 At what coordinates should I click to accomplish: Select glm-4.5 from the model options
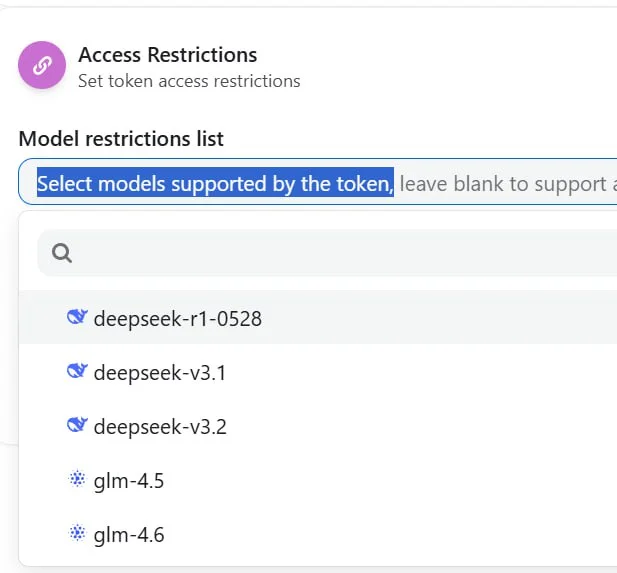pyautogui.click(x=129, y=481)
